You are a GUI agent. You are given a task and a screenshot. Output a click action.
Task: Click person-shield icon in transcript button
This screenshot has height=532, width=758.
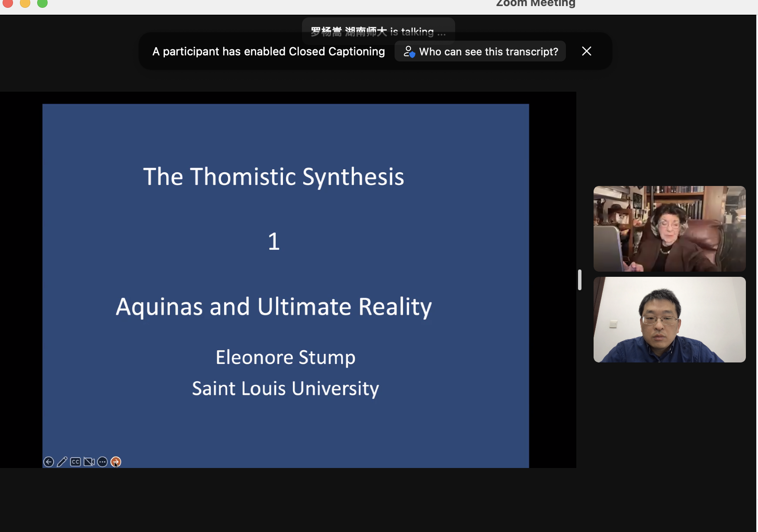coord(409,51)
